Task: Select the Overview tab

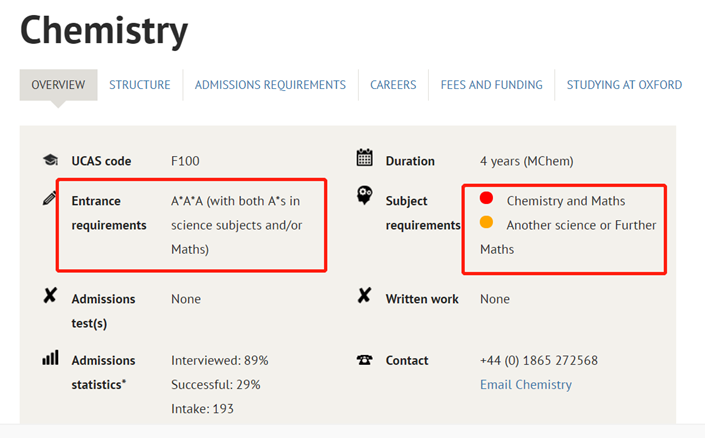Action: (58, 85)
